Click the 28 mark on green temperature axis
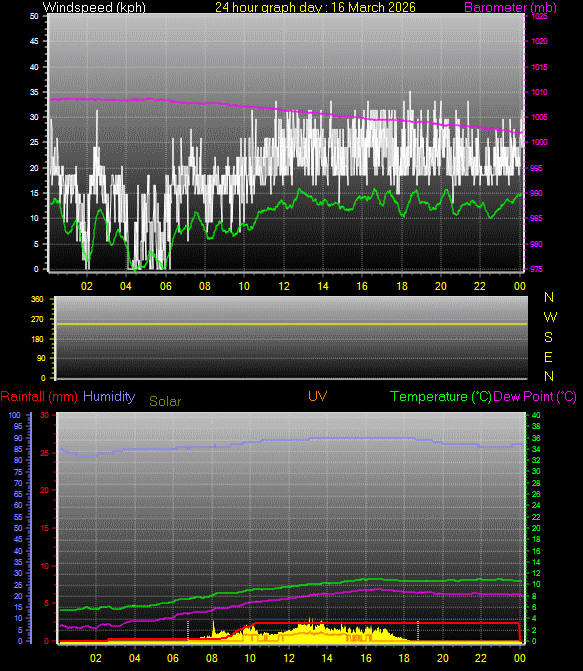 point(536,483)
